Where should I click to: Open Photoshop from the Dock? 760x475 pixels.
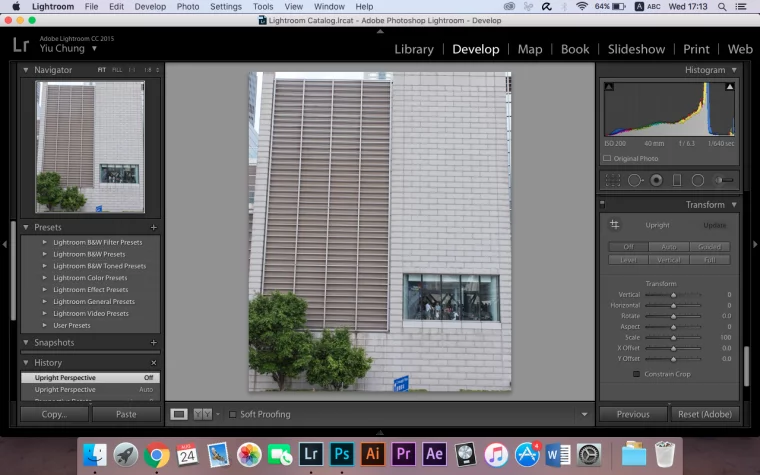coord(342,454)
